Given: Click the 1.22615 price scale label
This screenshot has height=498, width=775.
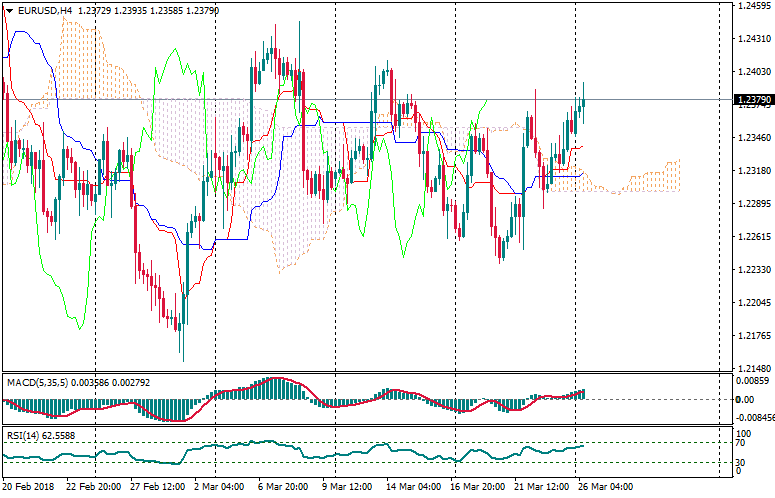Looking at the screenshot, I should point(751,237).
